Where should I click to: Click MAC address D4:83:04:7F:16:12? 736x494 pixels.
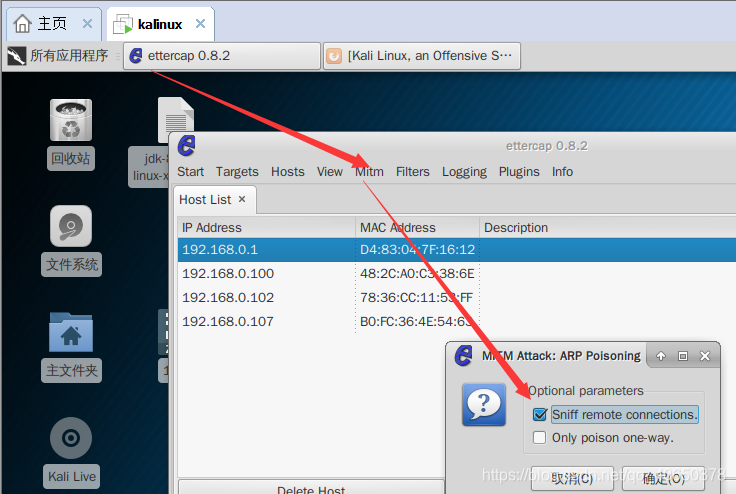coord(417,249)
